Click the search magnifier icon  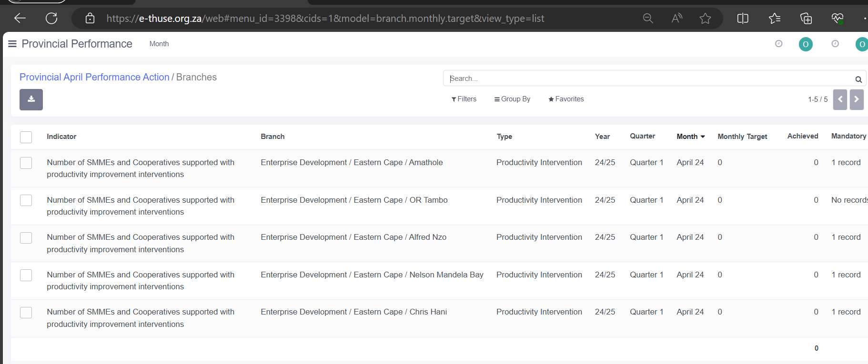coord(858,79)
